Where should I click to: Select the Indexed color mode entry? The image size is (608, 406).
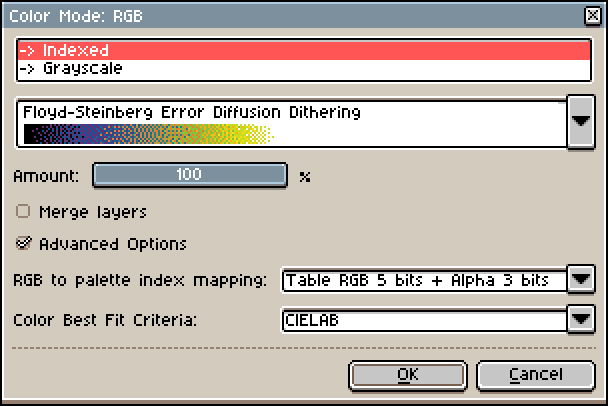[x=304, y=50]
